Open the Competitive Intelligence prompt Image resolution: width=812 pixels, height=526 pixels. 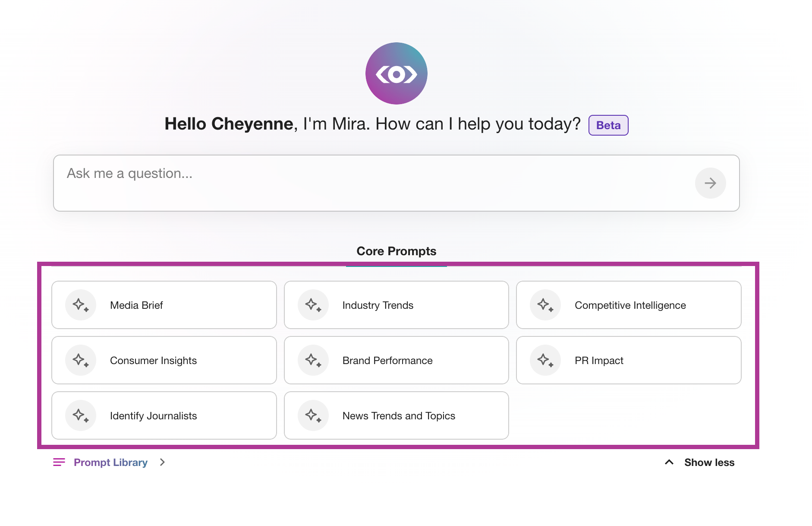coord(629,305)
